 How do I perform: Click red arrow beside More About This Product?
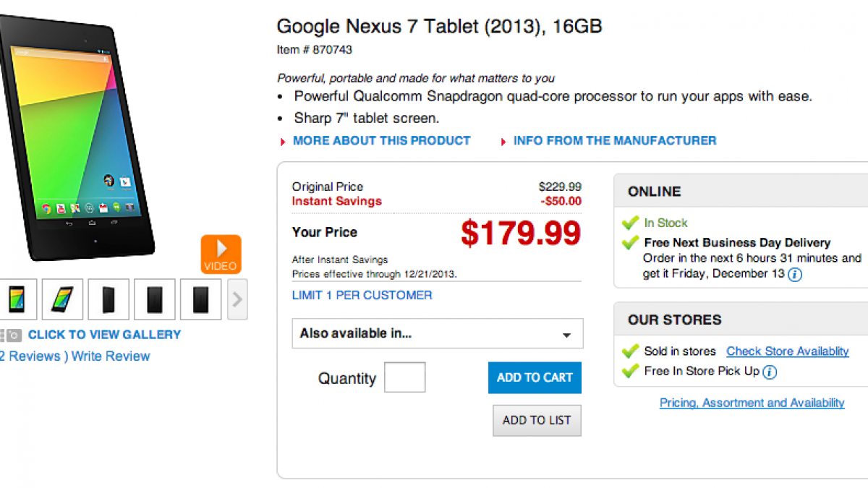[x=283, y=142]
